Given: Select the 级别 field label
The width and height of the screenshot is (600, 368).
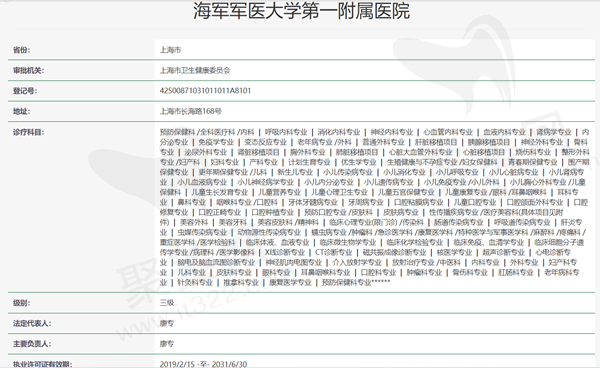Looking at the screenshot, I should [x=21, y=303].
